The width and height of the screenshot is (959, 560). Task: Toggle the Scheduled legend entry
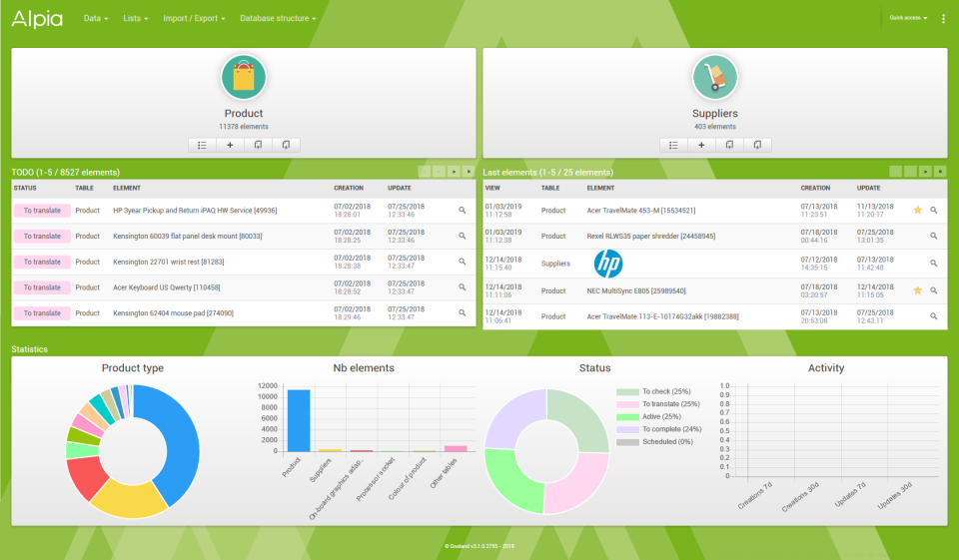[x=655, y=442]
